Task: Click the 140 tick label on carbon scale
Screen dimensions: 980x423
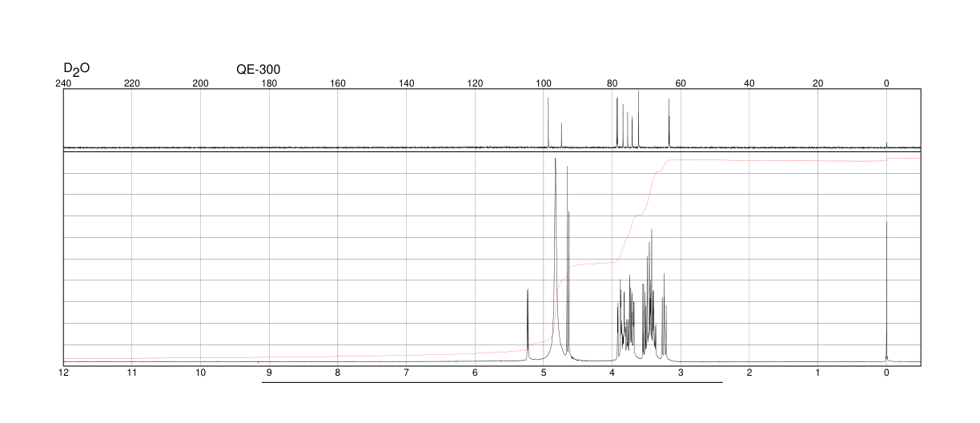Action: pyautogui.click(x=407, y=83)
